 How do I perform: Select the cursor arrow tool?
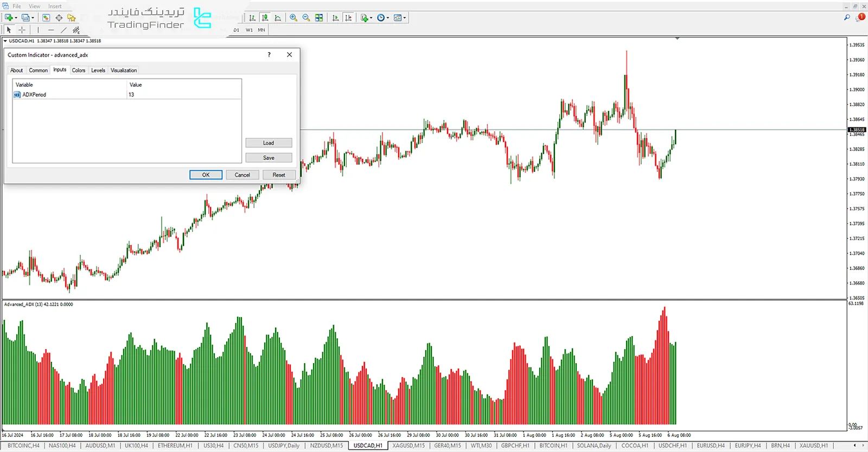(9, 30)
